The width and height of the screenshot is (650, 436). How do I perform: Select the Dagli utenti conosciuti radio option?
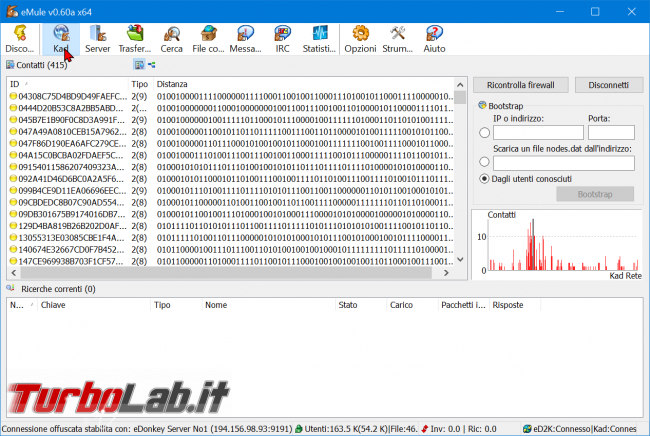484,179
